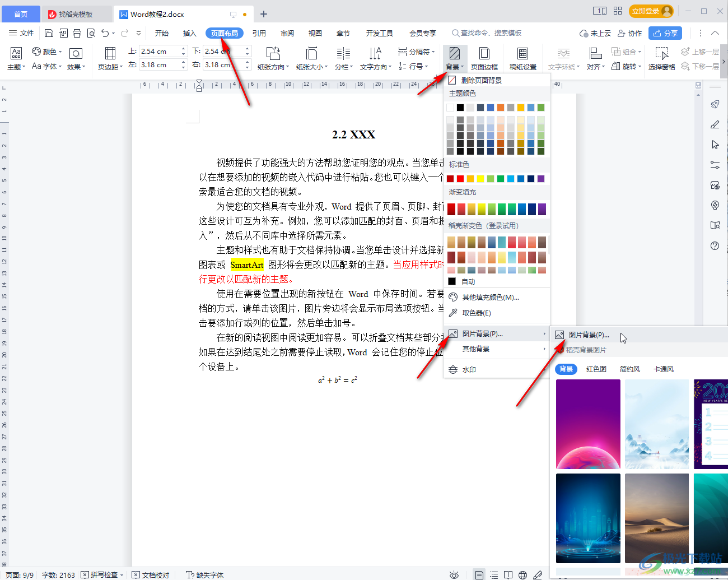Select the 卡通风 category filter

[x=664, y=369]
